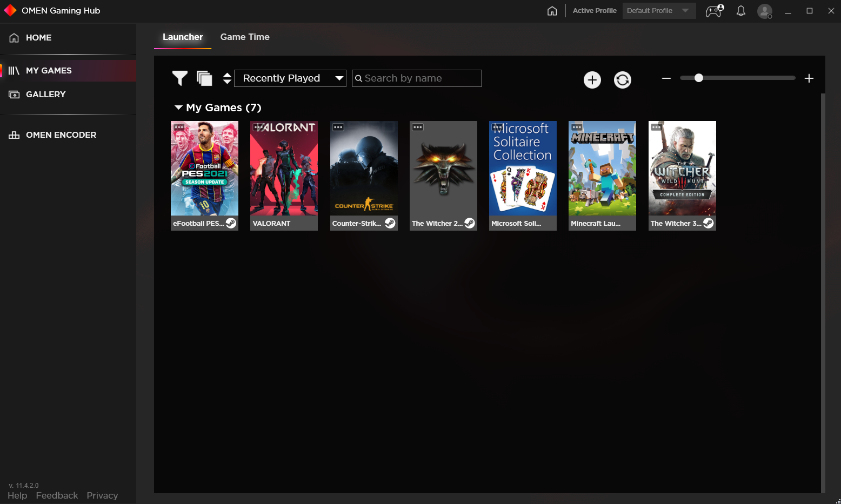This screenshot has height=504, width=841.
Task: Click the minus icon to shrink tiles
Action: tap(666, 78)
